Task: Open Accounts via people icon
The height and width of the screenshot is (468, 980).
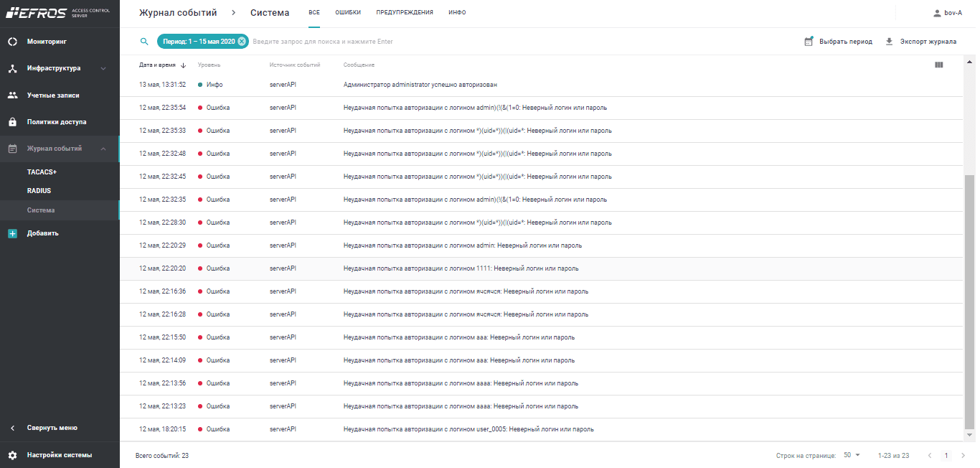Action: point(12,95)
